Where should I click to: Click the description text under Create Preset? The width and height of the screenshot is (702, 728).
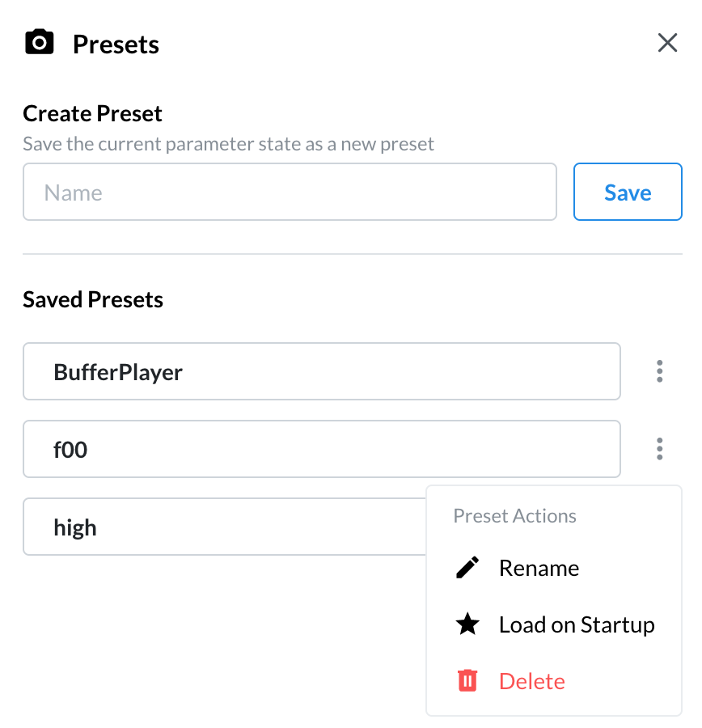[228, 144]
